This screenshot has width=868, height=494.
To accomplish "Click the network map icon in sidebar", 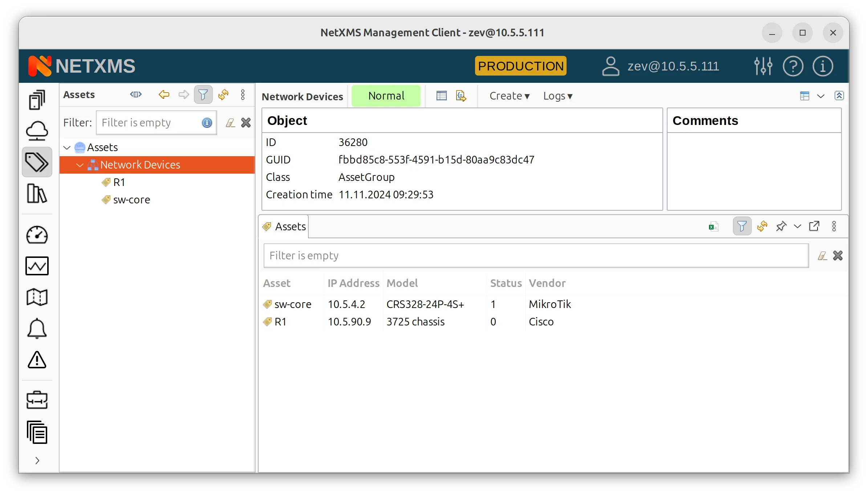I will 37,297.
